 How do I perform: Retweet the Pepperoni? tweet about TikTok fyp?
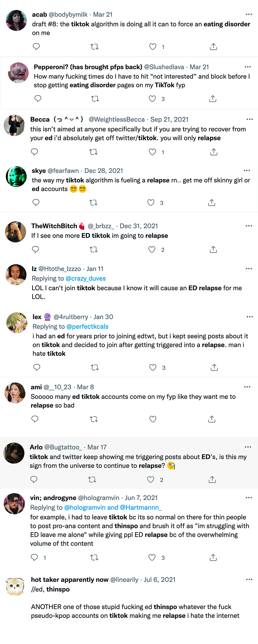point(95,99)
